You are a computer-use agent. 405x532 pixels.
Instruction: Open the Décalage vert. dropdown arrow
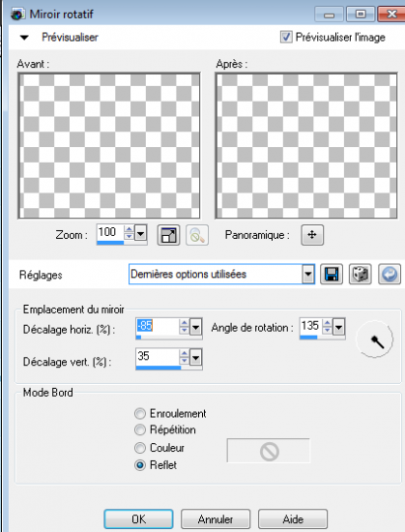pos(196,357)
